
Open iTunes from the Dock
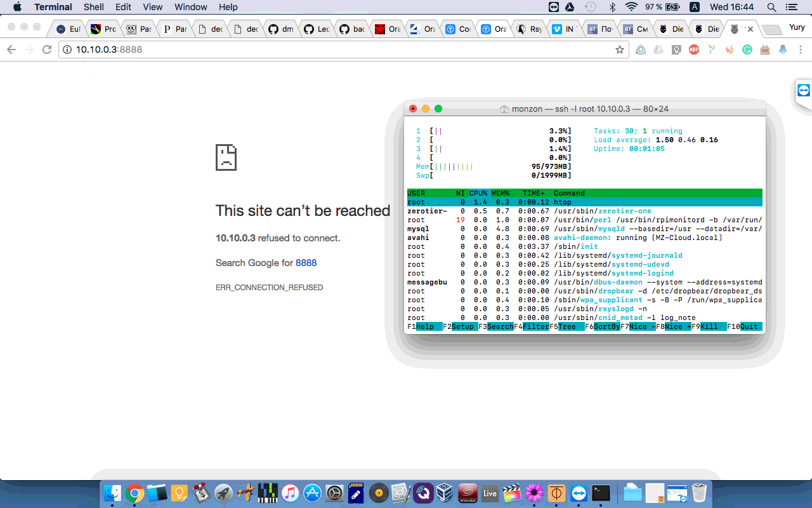tap(290, 493)
